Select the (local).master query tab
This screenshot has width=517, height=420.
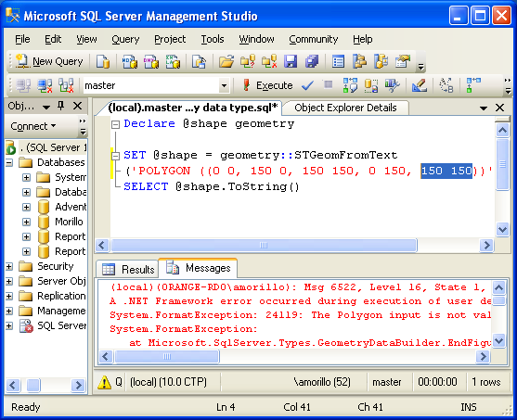click(193, 108)
